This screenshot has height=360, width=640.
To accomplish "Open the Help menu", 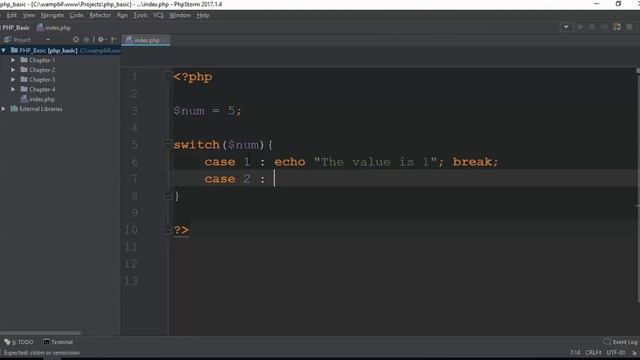I will coord(203,15).
